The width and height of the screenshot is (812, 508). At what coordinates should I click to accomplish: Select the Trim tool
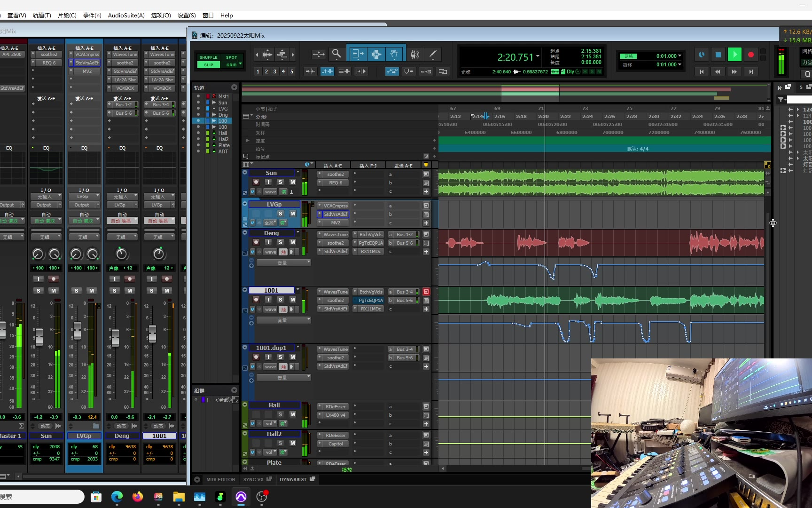pos(357,54)
